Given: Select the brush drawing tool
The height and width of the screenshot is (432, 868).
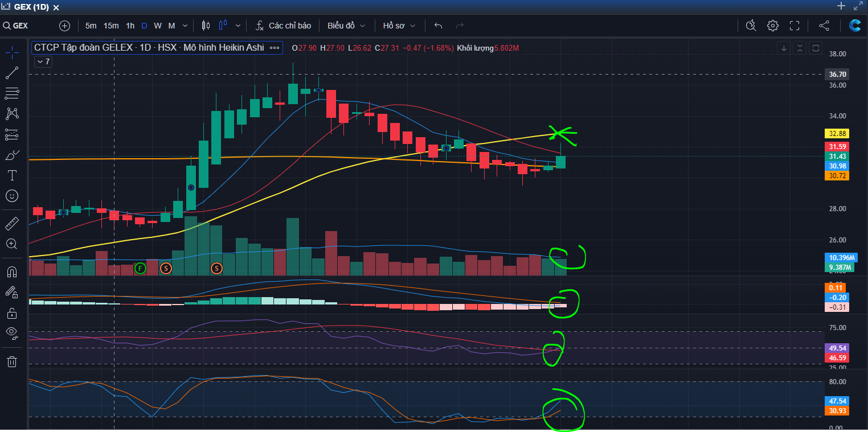Looking at the screenshot, I should pos(12,155).
